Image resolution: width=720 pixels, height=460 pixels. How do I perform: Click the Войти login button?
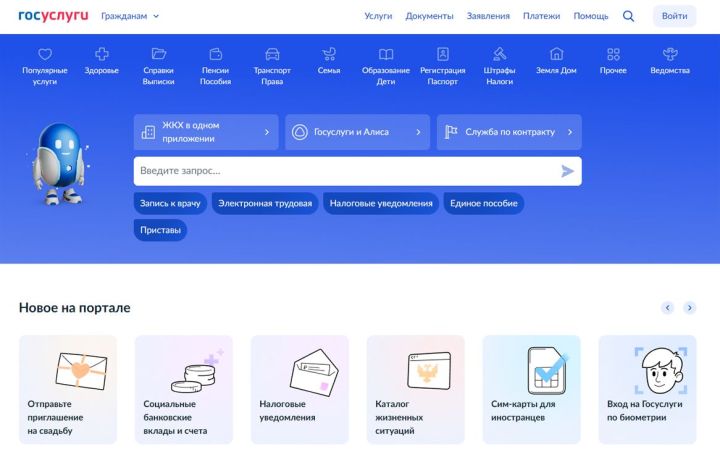point(674,16)
